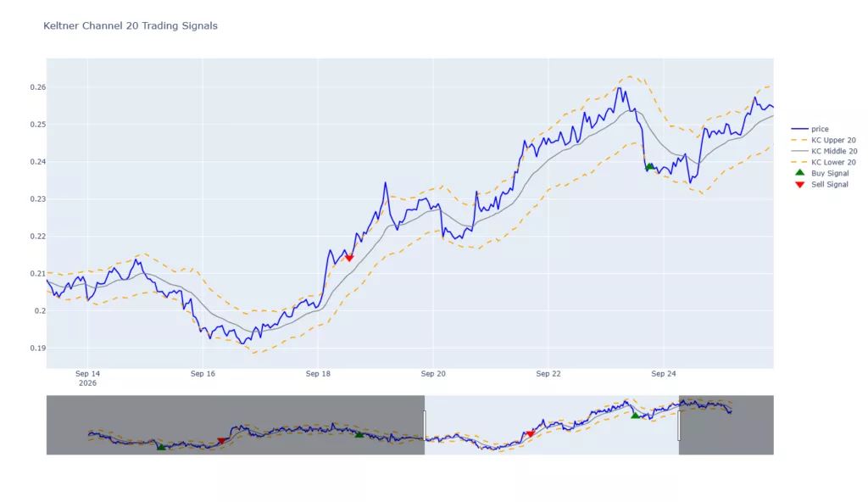
Task: Grab the right handle of the range slider
Action: click(679, 425)
